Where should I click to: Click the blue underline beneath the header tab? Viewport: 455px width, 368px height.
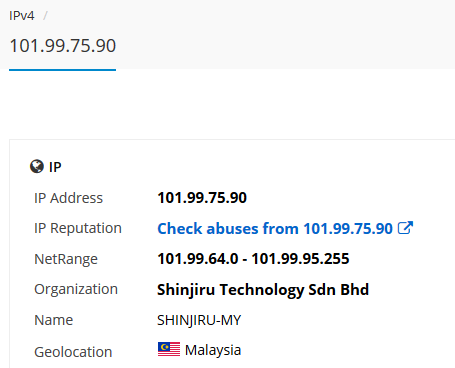[63, 70]
